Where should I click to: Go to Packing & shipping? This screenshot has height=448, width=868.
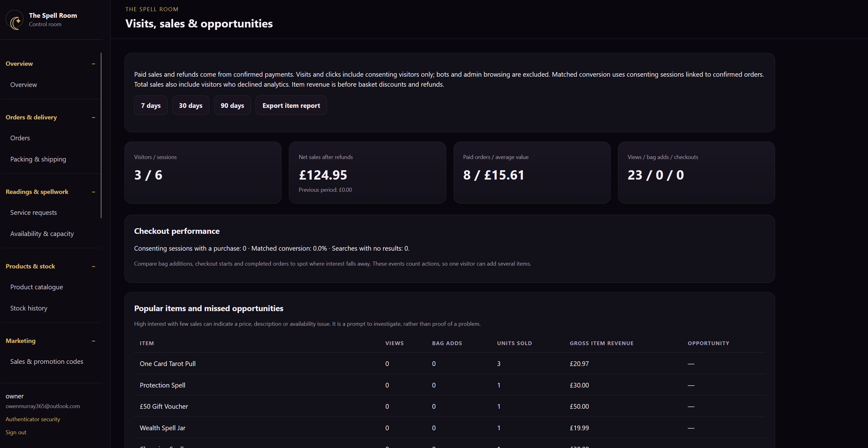pyautogui.click(x=38, y=159)
